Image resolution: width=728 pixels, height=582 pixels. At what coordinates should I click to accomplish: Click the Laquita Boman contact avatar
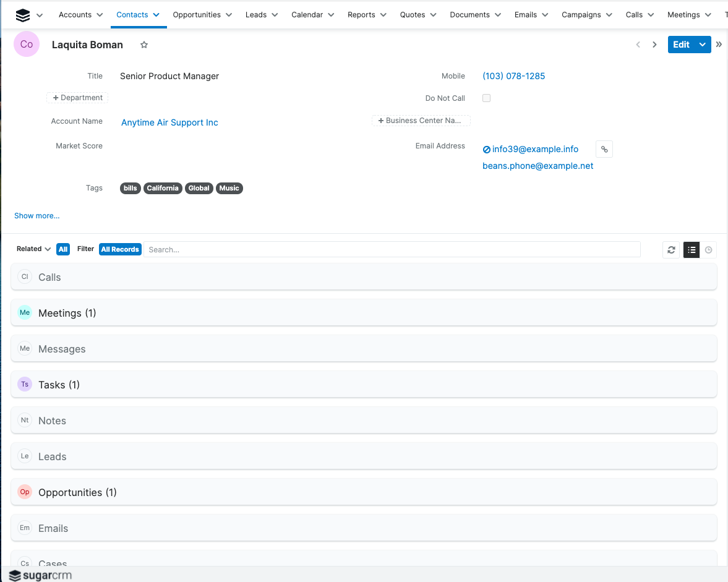coord(26,45)
